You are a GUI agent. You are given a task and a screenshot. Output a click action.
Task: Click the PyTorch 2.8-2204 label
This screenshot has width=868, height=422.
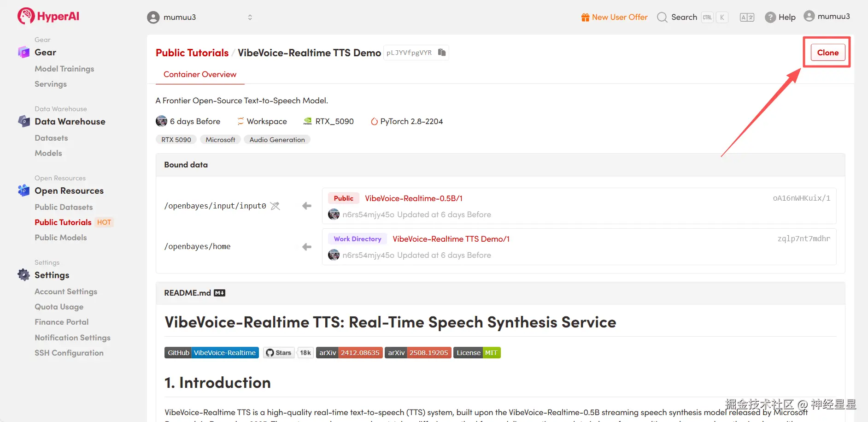pos(411,121)
